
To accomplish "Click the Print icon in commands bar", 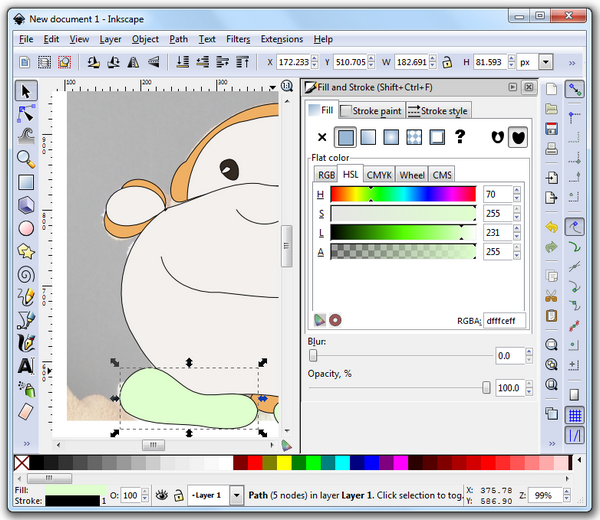I will pyautogui.click(x=551, y=148).
